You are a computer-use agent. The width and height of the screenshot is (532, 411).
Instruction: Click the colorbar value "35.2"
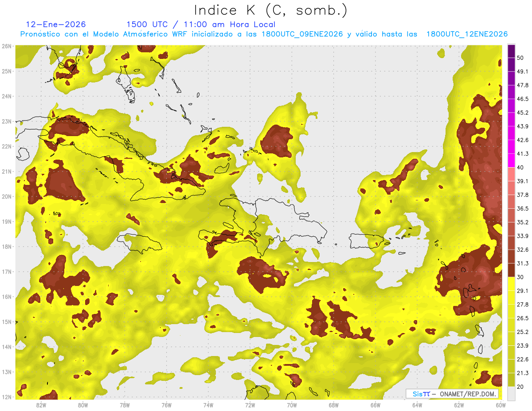(x=522, y=222)
